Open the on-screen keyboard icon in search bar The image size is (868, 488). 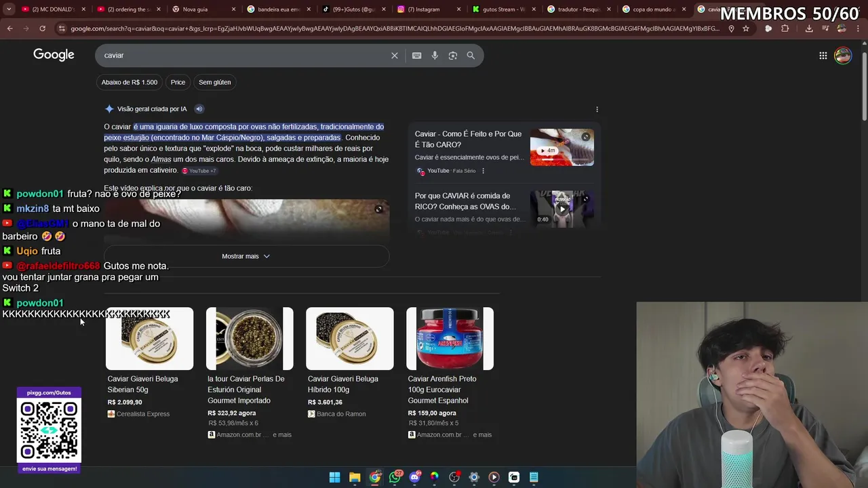tap(416, 56)
